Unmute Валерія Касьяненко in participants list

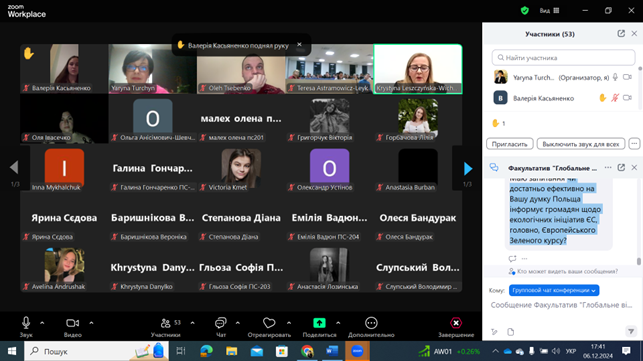pos(615,98)
